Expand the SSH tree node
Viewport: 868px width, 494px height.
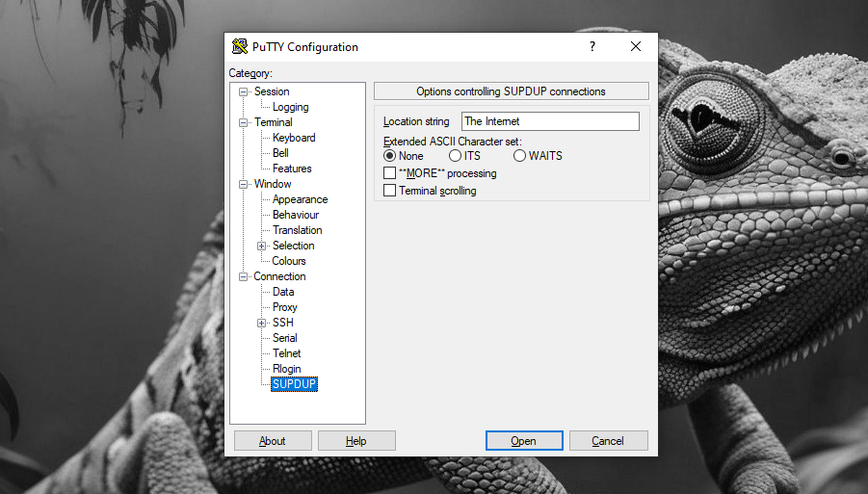click(x=261, y=323)
